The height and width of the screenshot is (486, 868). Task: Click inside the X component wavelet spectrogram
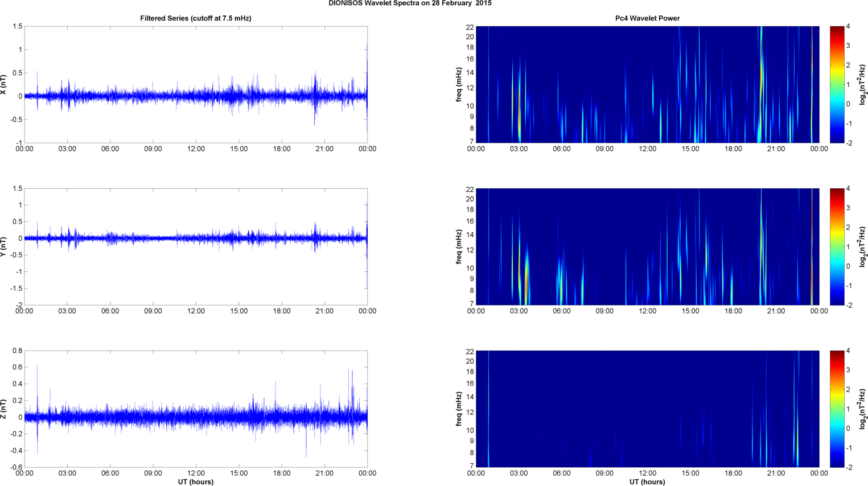(647, 85)
